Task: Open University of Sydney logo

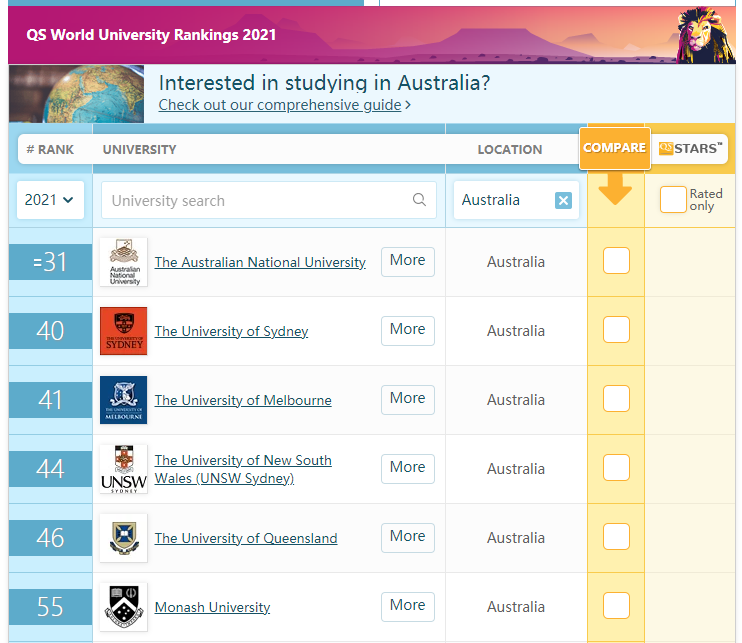Action: [124, 331]
